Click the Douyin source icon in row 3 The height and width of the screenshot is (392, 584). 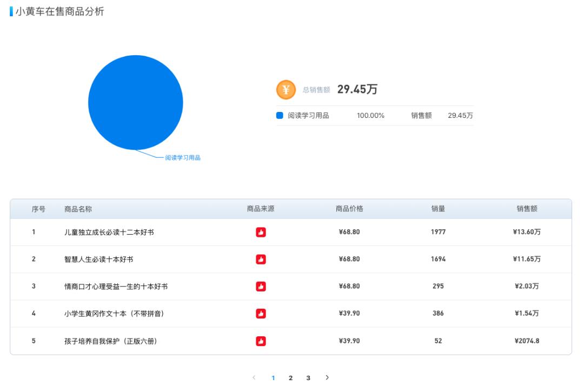[260, 287]
